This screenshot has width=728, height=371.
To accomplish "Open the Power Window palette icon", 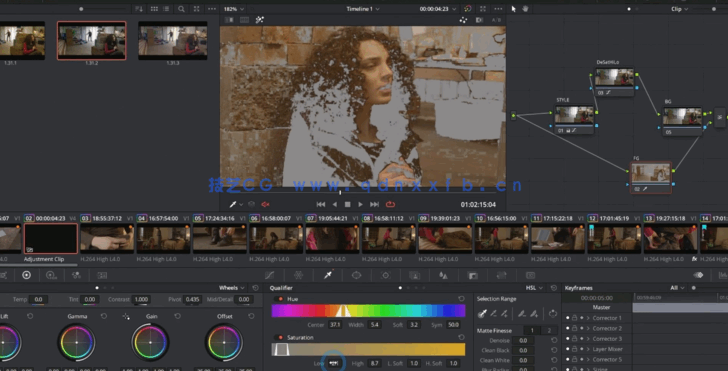I will click(357, 275).
